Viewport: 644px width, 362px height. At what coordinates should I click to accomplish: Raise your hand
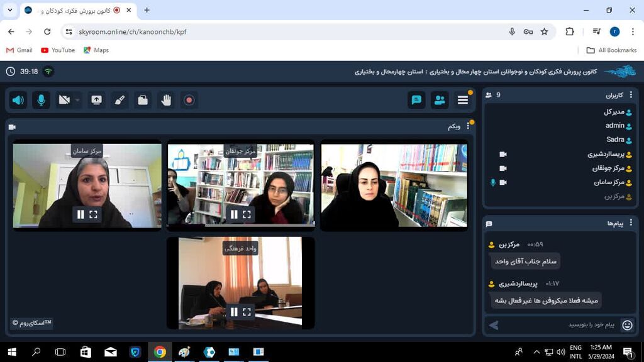[x=165, y=100]
